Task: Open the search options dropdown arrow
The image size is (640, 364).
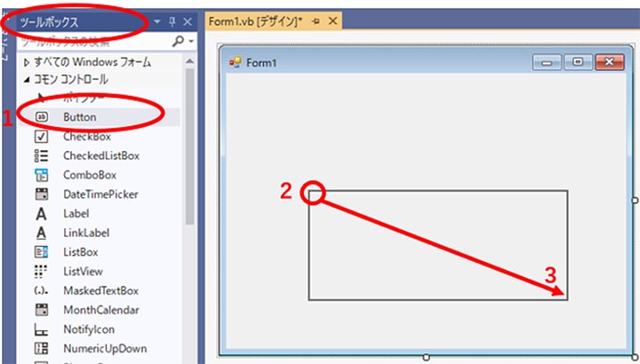Action: (x=191, y=41)
